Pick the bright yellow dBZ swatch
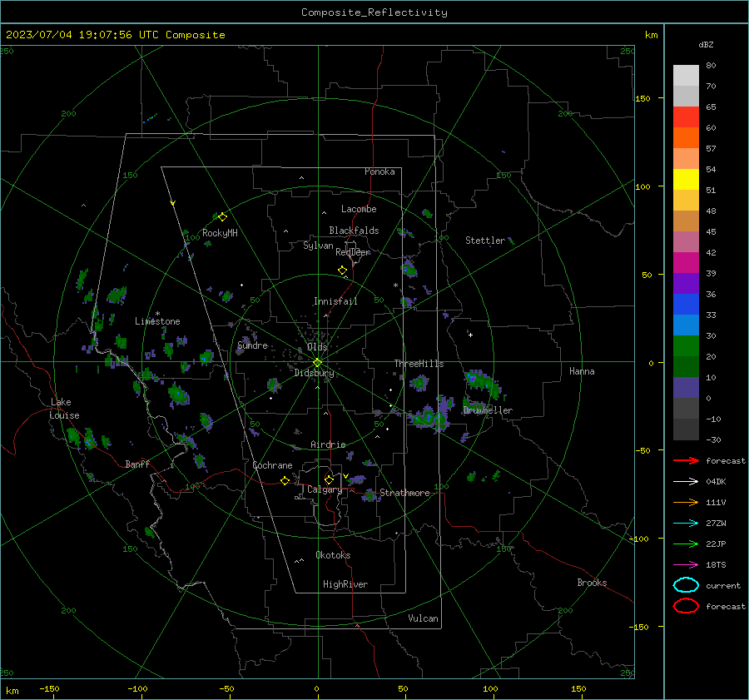The width and height of the screenshot is (749, 700). [686, 179]
